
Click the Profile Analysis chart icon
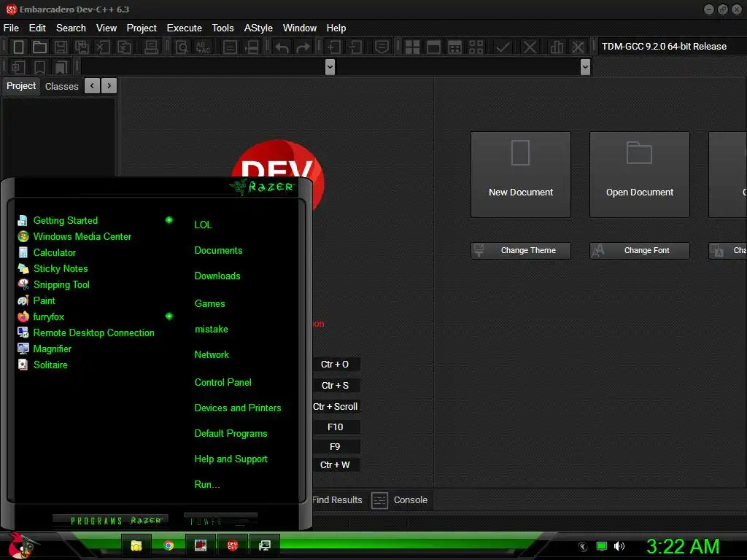pos(557,47)
